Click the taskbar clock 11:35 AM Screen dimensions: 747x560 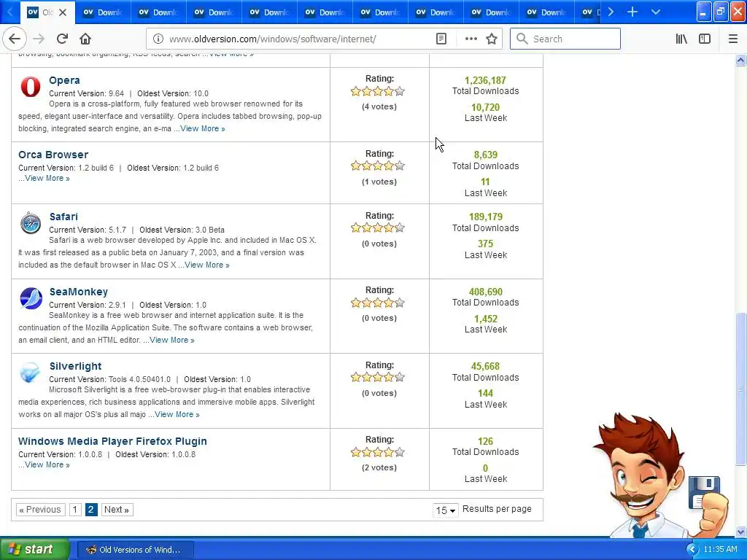click(720, 550)
